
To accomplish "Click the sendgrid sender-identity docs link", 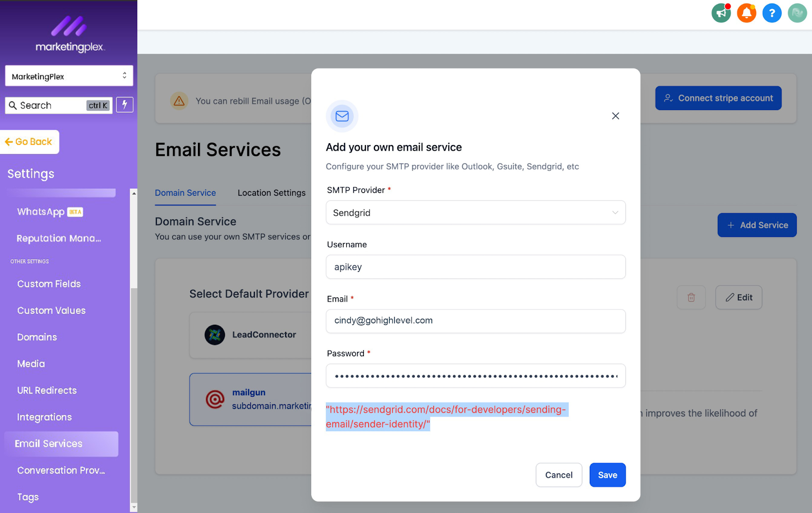I will tap(447, 417).
